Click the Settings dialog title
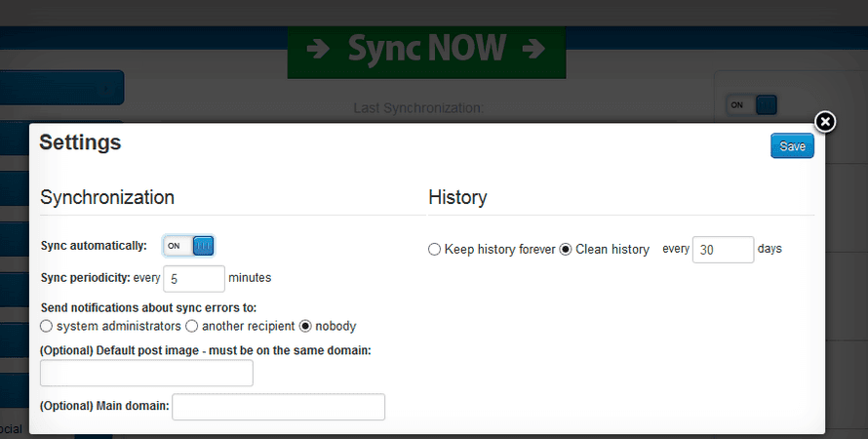The width and height of the screenshot is (868, 439). tap(80, 142)
